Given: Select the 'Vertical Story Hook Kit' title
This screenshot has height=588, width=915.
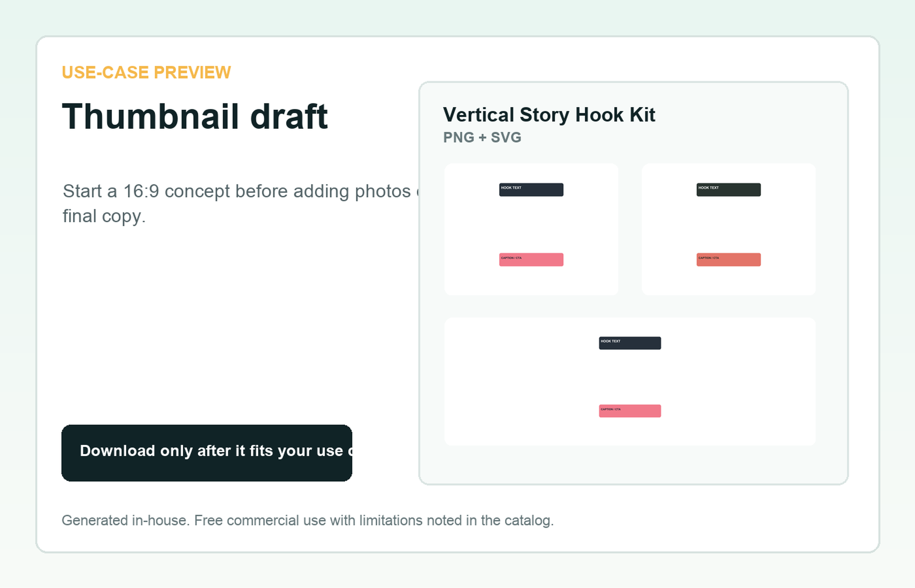Looking at the screenshot, I should coord(549,115).
